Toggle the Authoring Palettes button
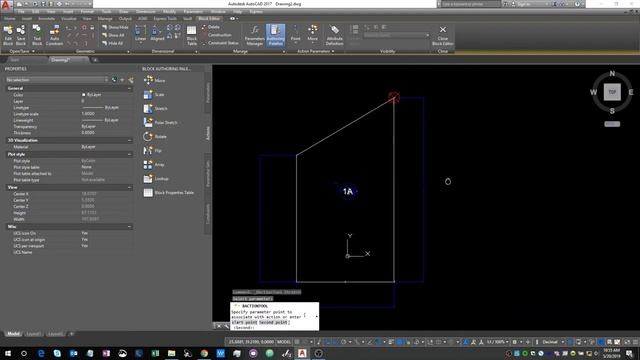640x360 pixels. (276, 35)
